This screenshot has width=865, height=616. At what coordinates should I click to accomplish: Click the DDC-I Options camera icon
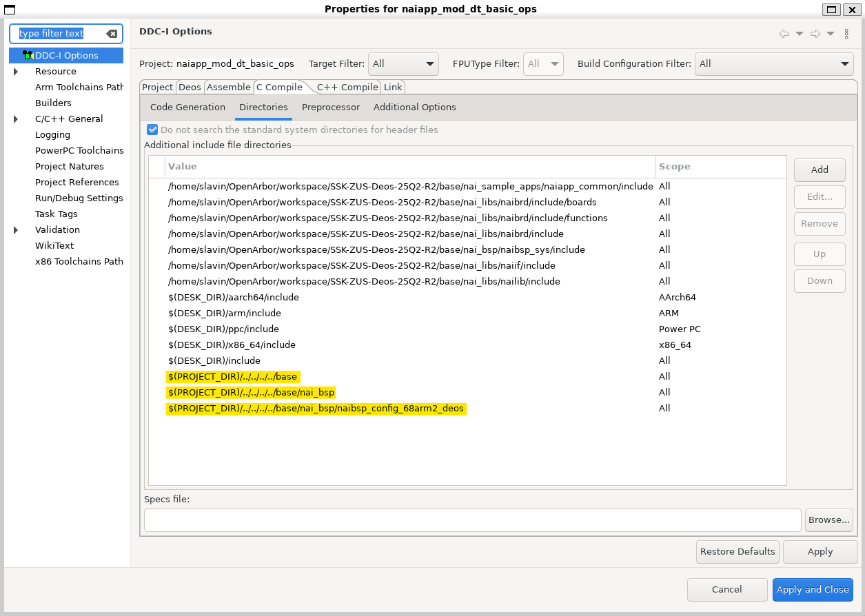coord(28,55)
